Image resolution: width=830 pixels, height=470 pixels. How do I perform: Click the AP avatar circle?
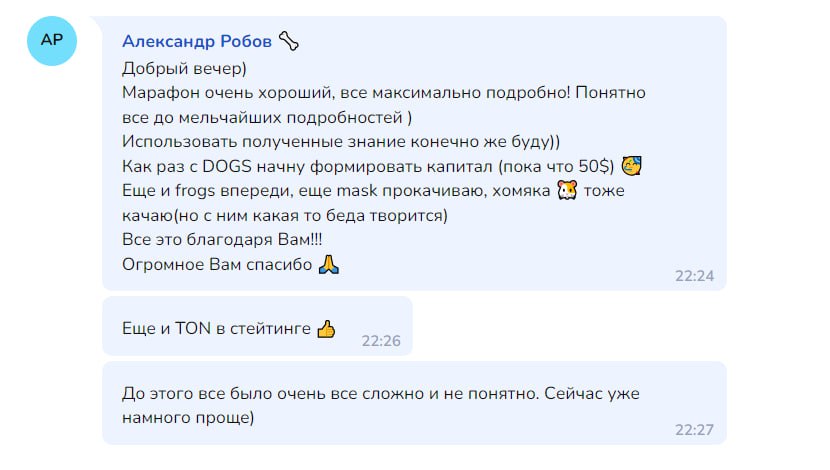click(x=50, y=41)
